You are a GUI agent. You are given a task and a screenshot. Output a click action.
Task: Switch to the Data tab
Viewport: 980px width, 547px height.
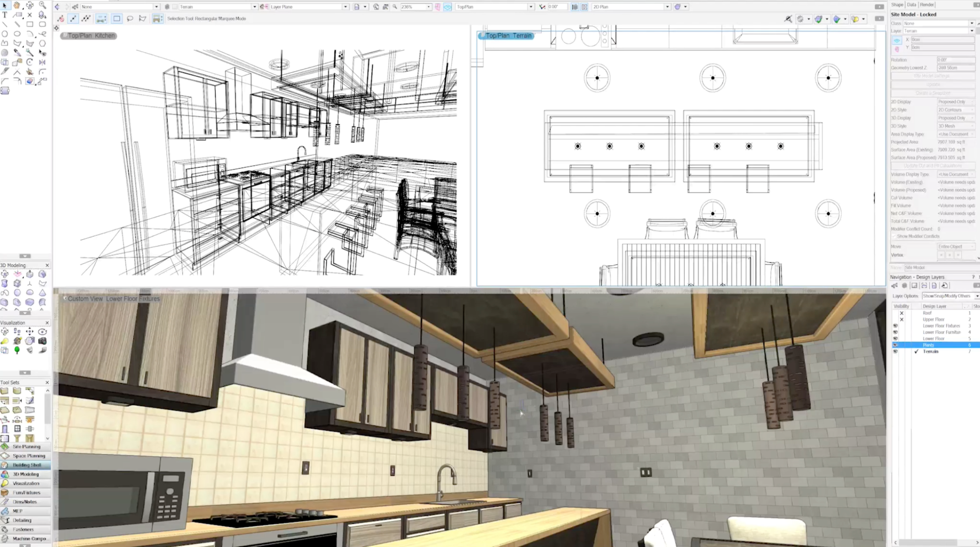tap(911, 4)
